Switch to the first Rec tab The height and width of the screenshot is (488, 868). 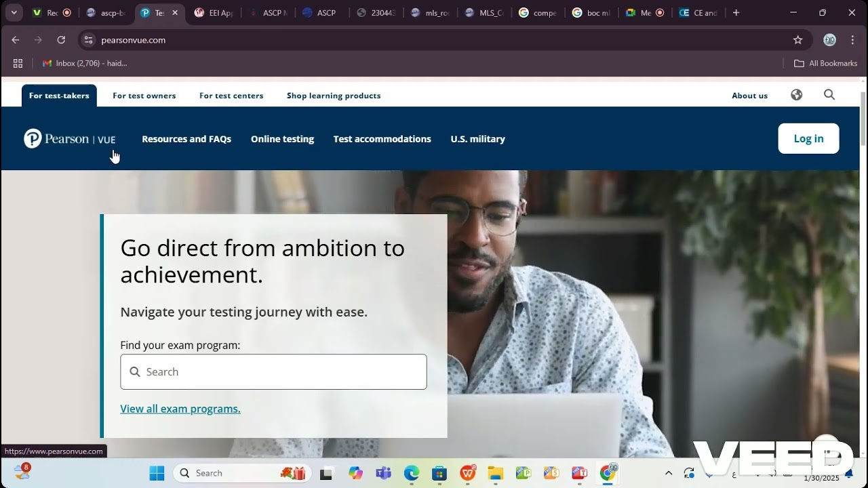[52, 12]
